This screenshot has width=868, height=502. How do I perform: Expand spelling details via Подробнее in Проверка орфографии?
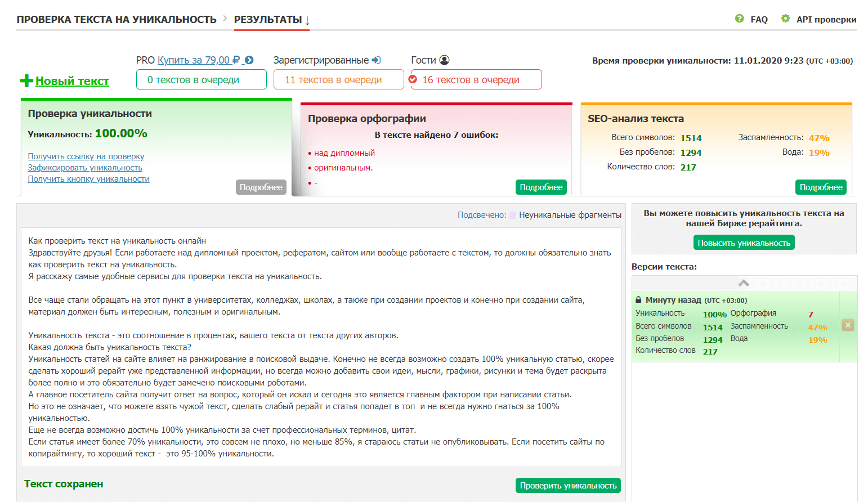[x=541, y=186]
